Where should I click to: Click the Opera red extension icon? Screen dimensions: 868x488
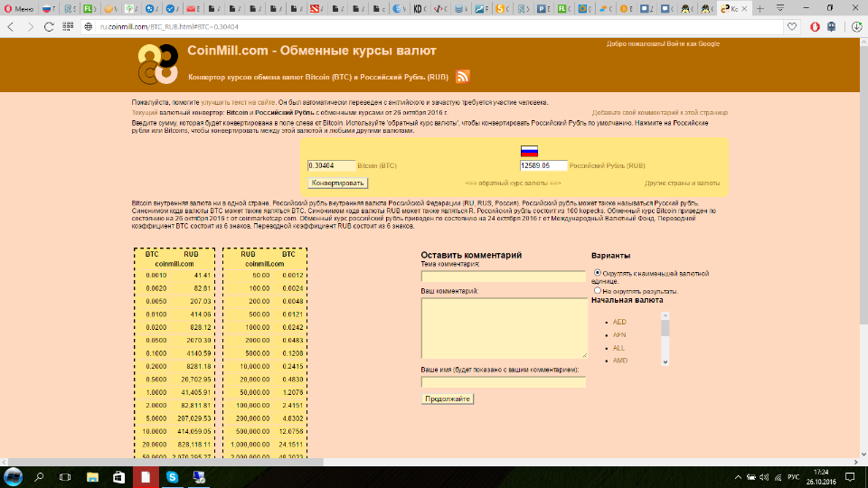tap(815, 26)
